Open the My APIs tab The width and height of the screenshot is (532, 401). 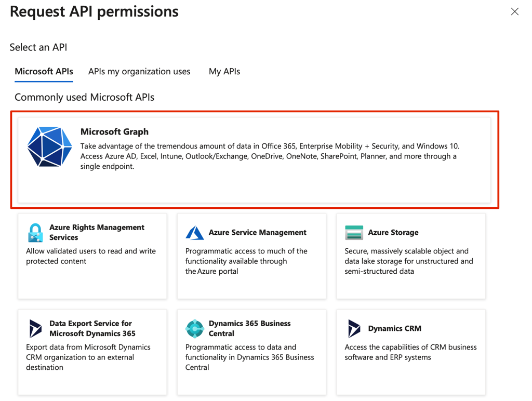coord(224,72)
